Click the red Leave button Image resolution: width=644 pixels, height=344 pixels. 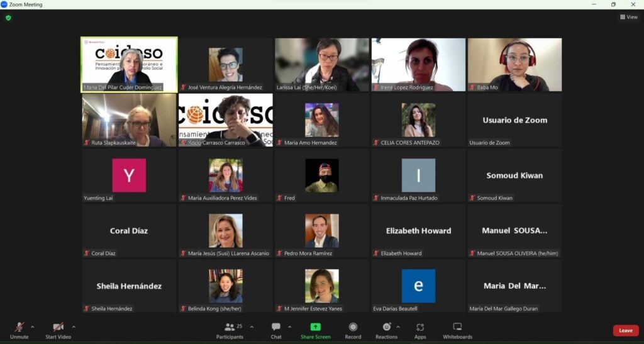(625, 330)
